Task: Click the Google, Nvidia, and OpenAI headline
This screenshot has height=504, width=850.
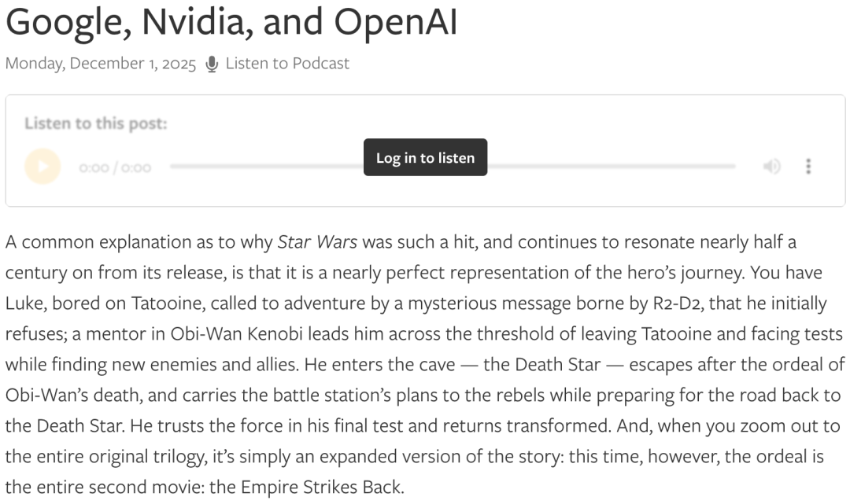Action: (x=231, y=24)
